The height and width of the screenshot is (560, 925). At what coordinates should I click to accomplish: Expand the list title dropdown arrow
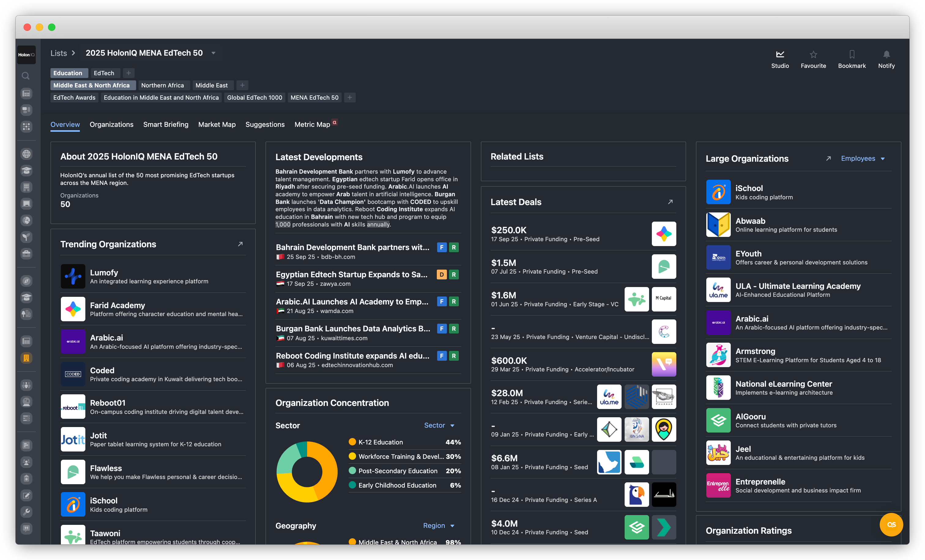point(213,53)
